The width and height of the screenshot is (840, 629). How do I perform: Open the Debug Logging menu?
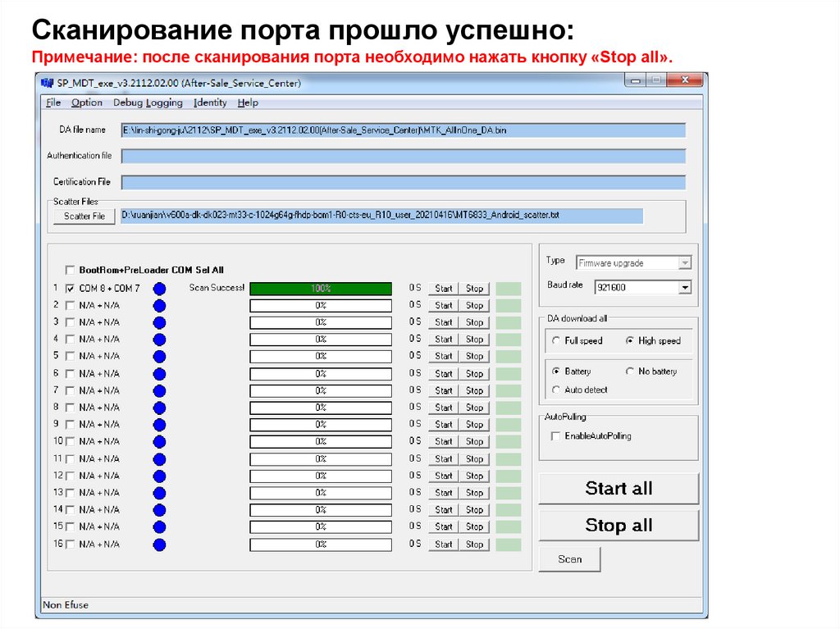coord(148,103)
